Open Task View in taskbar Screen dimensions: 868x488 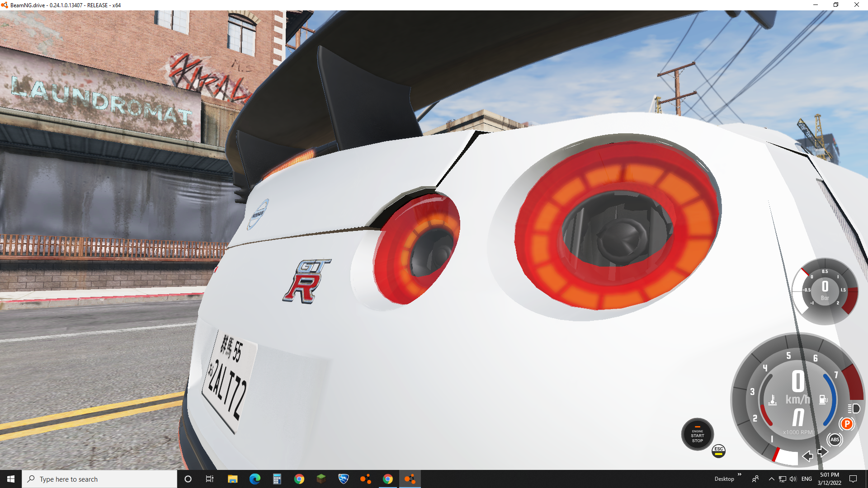pos(210,479)
